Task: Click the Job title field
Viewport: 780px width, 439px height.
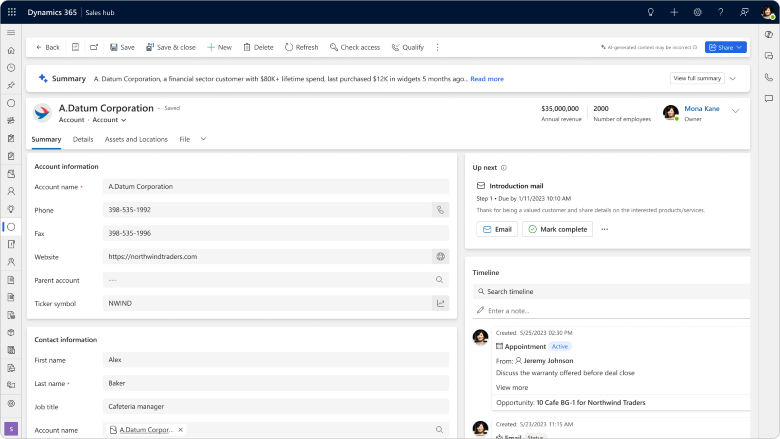Action: pos(276,406)
